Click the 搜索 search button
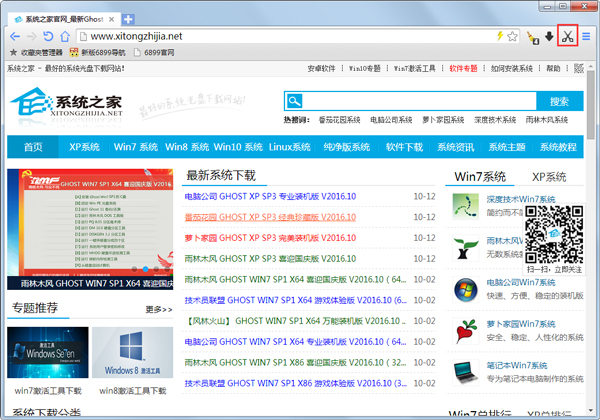The width and height of the screenshot is (600, 420). tap(559, 101)
